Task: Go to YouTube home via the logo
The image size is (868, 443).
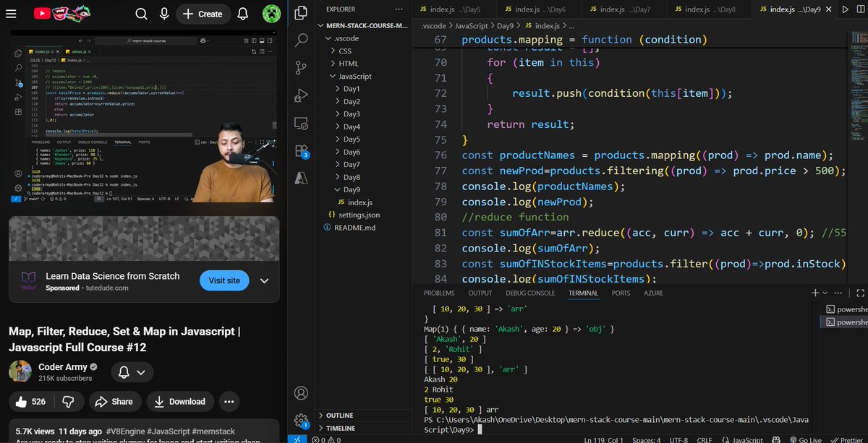Action: coord(62,13)
